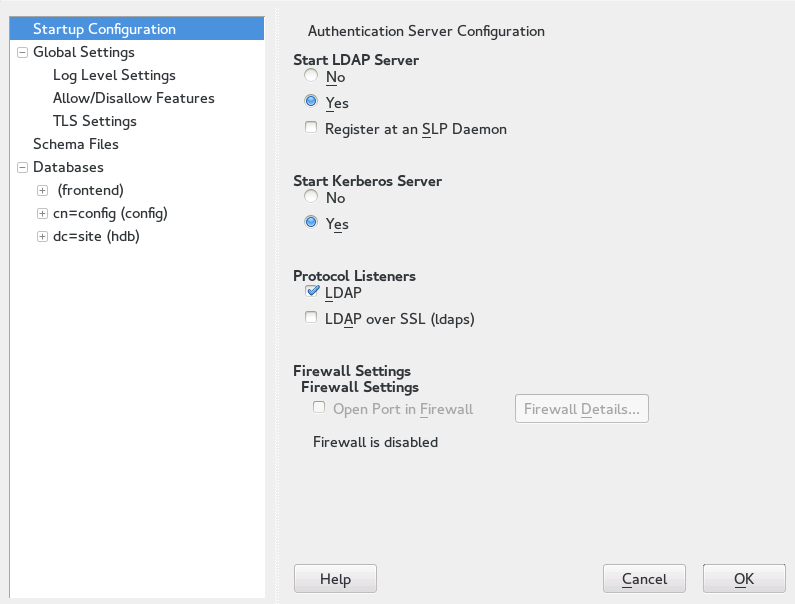
Task: Click the Cancel button
Action: click(644, 579)
